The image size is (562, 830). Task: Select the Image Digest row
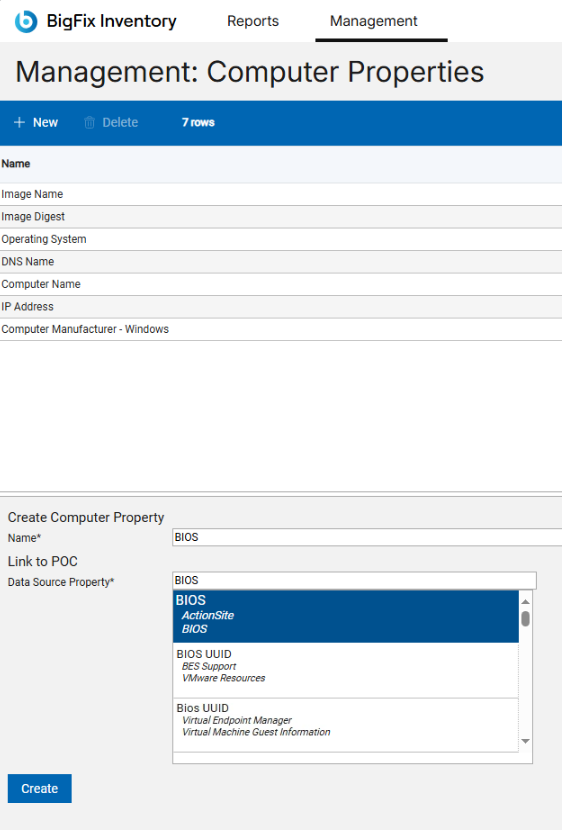click(x=281, y=217)
